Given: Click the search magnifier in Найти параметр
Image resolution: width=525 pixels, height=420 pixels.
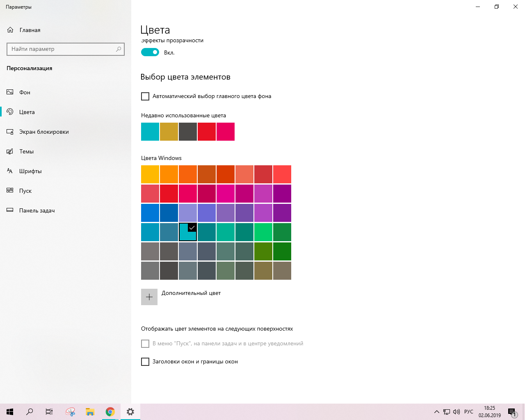Looking at the screenshot, I should pos(119,49).
